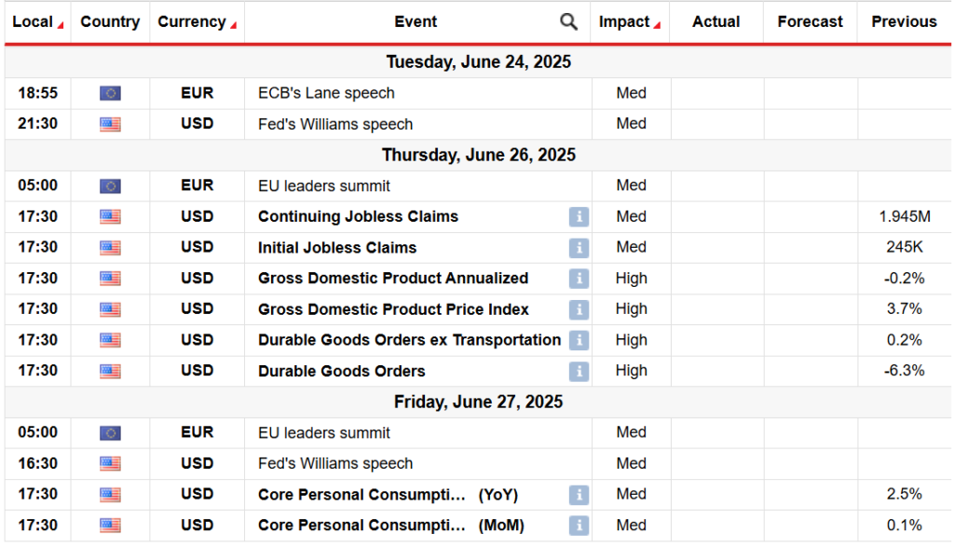Screen dimensions: 954x560
Task: Click the Thursday, June 26, 2025 date row
Action: tap(478, 155)
